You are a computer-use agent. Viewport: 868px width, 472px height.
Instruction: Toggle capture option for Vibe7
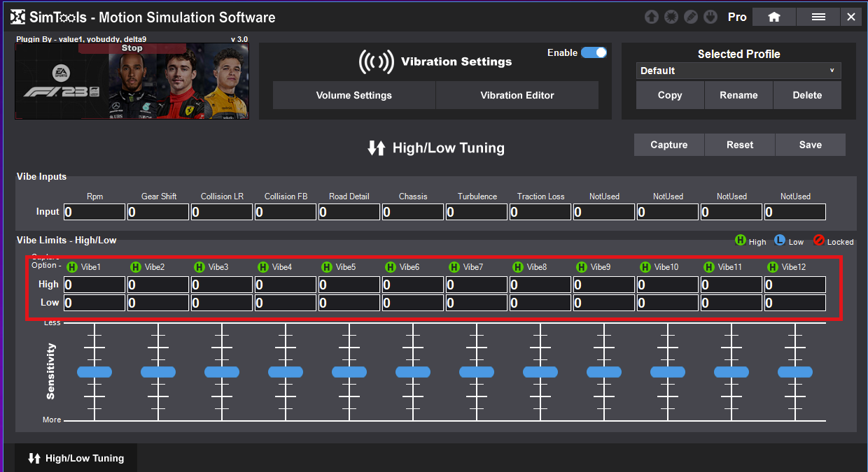(x=454, y=266)
